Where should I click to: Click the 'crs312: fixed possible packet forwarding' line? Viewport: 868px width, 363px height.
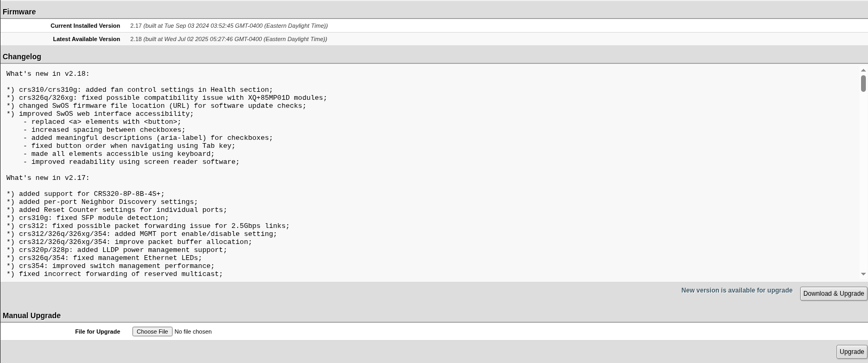[x=148, y=226]
